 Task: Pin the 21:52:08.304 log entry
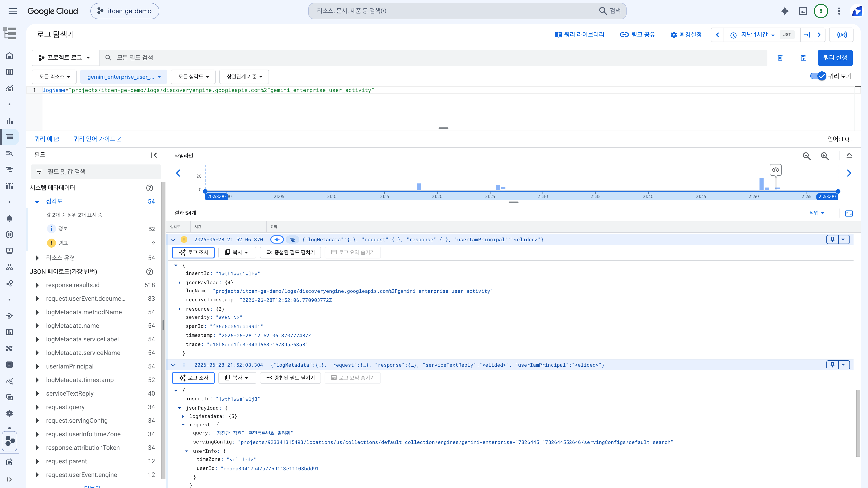pos(832,365)
